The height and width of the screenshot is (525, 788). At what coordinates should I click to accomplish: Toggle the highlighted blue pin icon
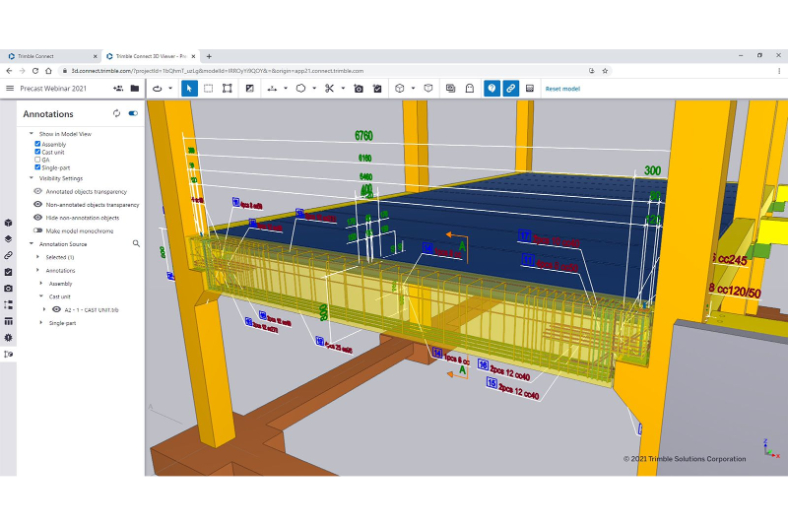(491, 88)
